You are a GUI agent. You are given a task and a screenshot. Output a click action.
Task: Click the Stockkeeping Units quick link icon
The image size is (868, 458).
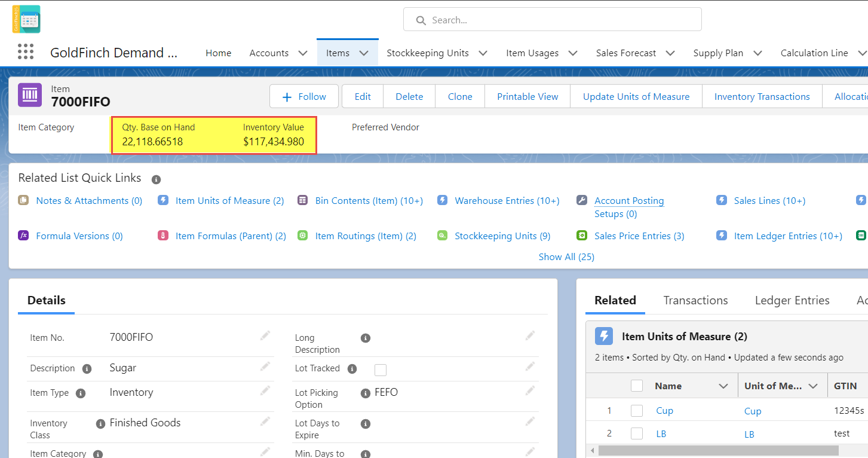tap(442, 236)
